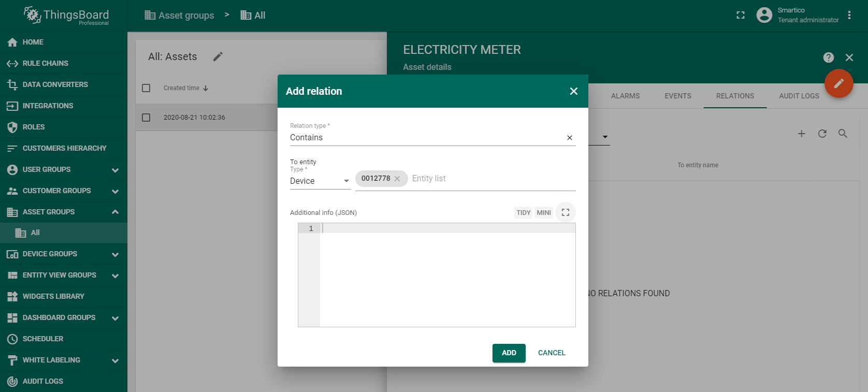
Task: Open the help icon in asset details
Action: click(x=828, y=57)
